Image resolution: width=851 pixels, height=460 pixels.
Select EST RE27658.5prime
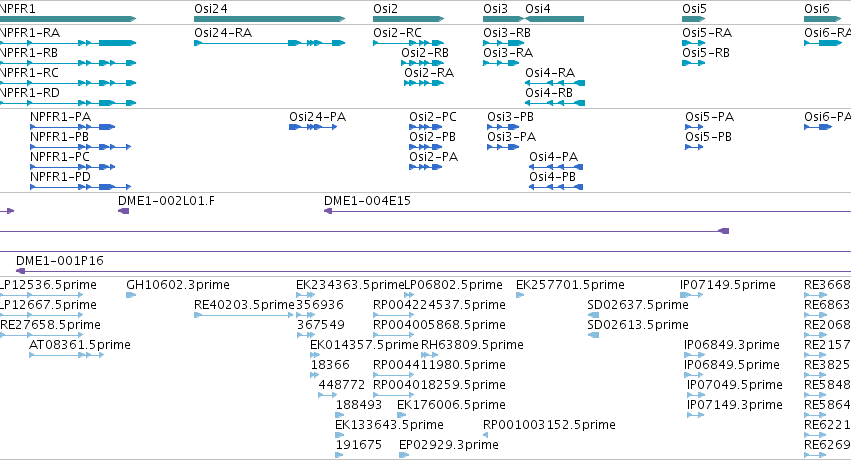click(x=41, y=335)
